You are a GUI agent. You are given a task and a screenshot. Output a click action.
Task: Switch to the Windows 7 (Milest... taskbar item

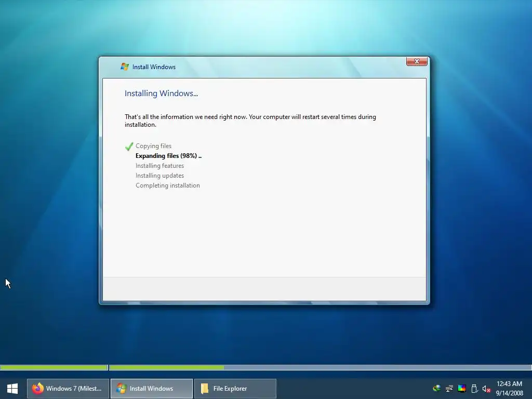click(68, 389)
